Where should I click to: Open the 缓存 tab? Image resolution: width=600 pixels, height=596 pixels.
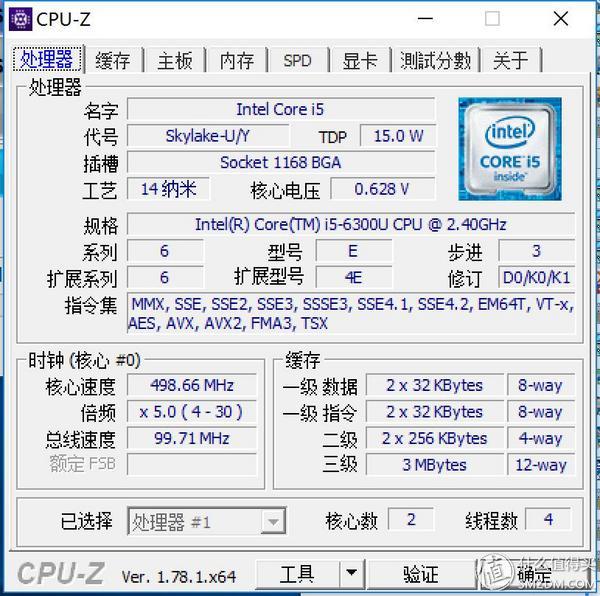click(113, 60)
